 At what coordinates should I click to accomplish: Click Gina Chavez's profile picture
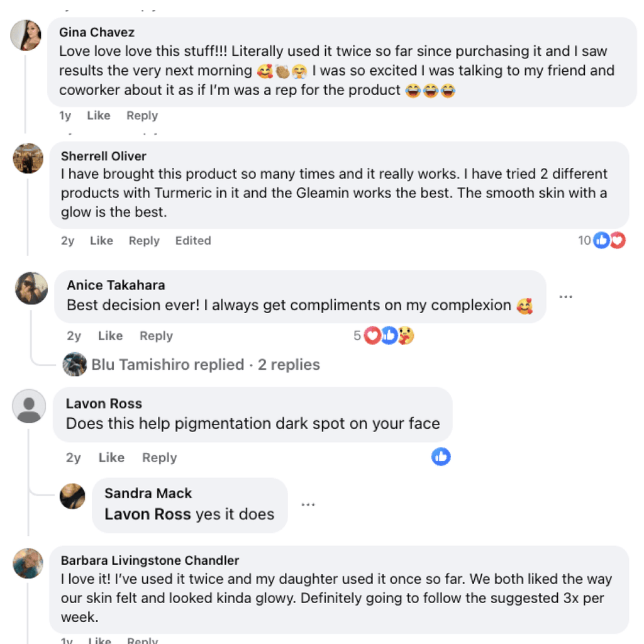click(x=26, y=35)
